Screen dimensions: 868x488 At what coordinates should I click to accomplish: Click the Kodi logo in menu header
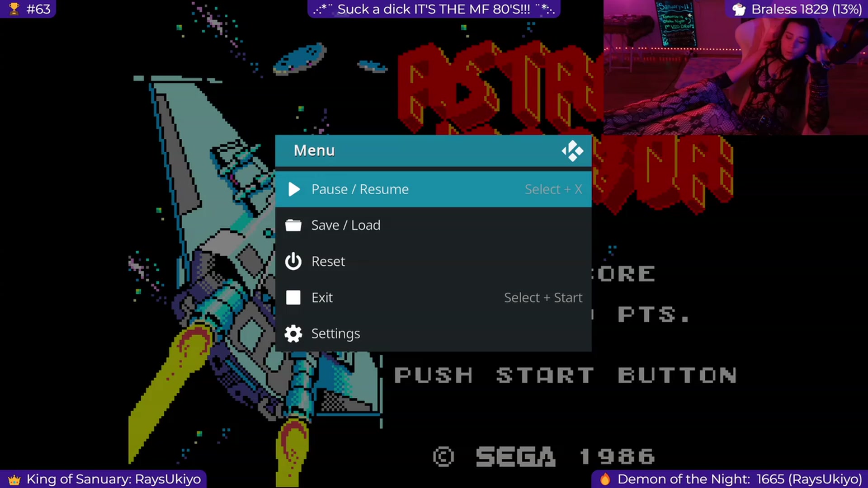pos(572,151)
